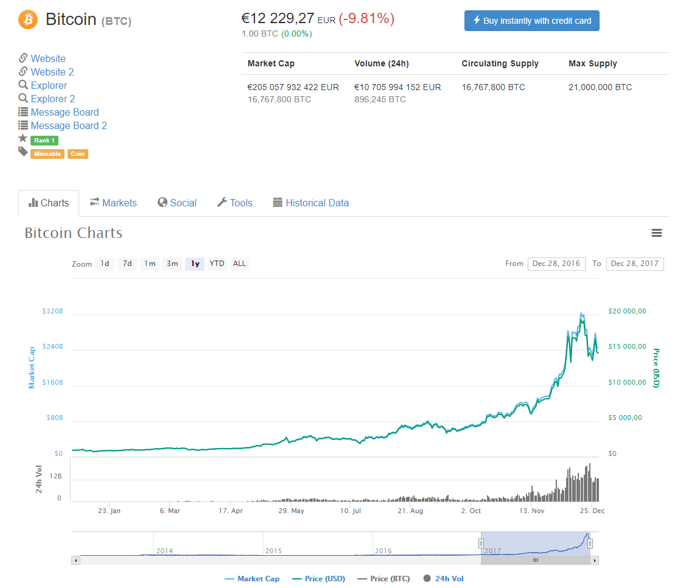Click the Mineable tag
This screenshot has width=700, height=588.
coord(47,153)
